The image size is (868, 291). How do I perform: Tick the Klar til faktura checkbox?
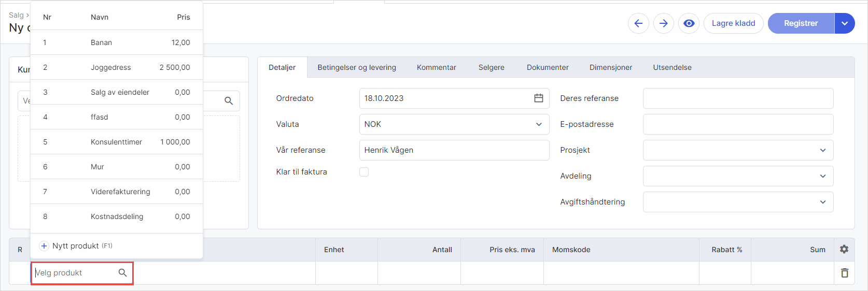click(364, 172)
